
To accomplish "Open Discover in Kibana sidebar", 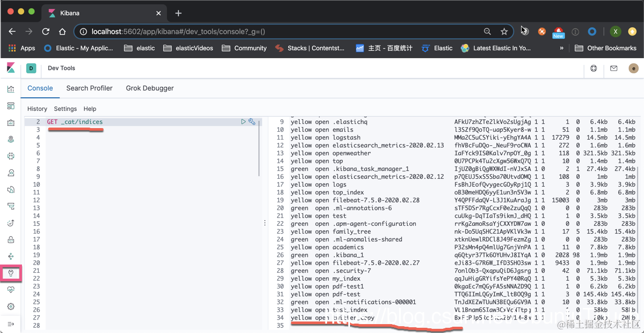I will click(10, 89).
